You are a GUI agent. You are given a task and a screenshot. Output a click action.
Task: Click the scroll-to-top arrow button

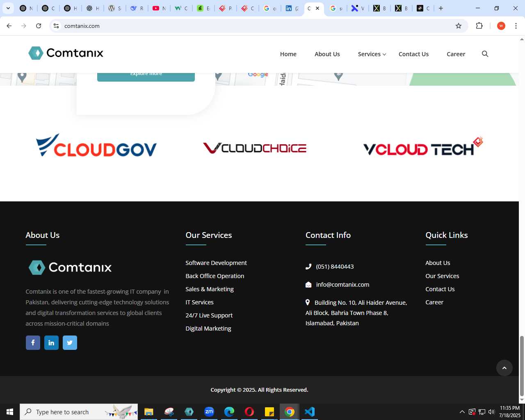[x=504, y=368]
